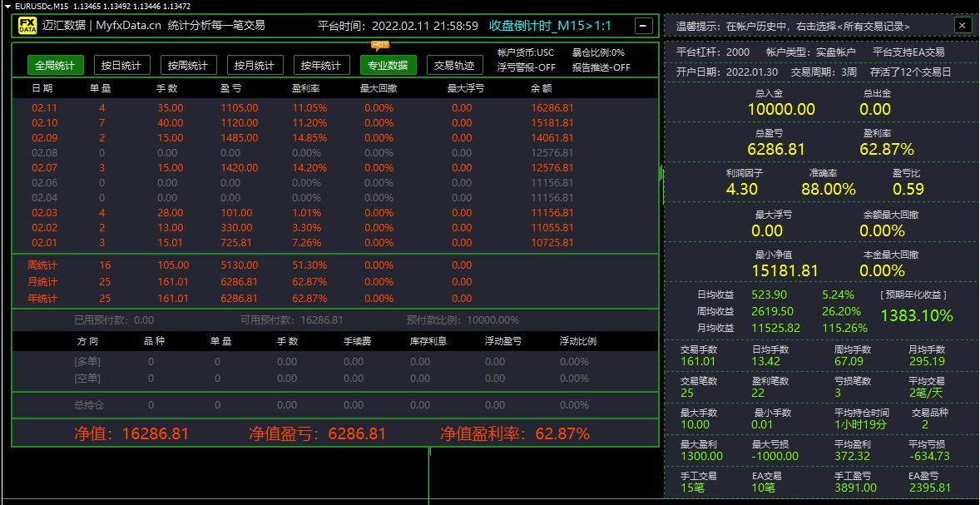Click profit value 1485.00
Screen dimensions: 980x505
(240, 137)
